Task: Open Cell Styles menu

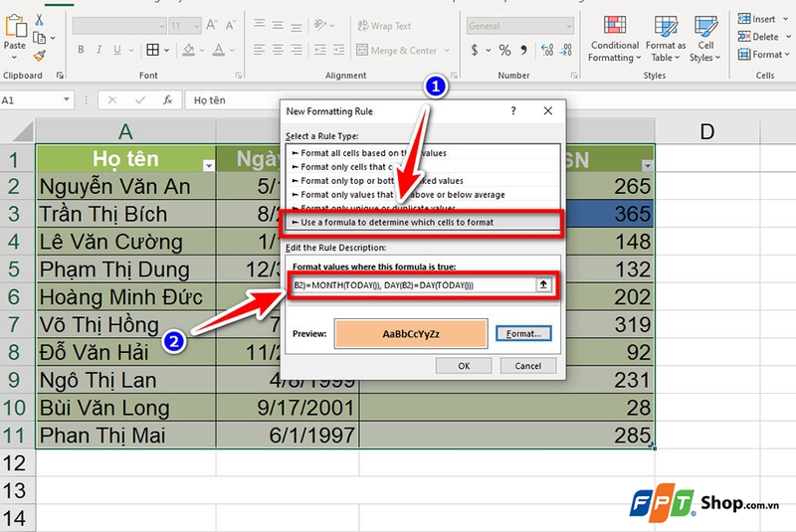Action: point(705,39)
